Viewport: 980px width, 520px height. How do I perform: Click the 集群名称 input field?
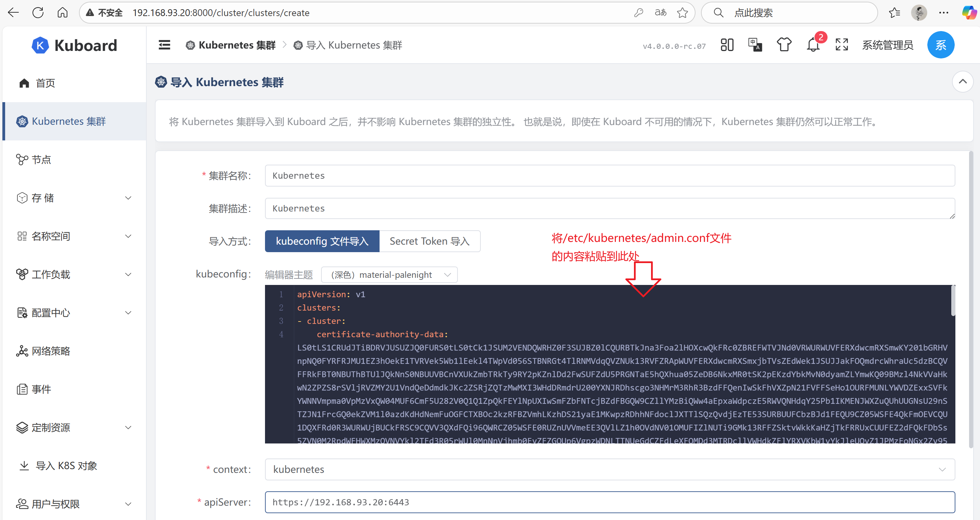610,176
